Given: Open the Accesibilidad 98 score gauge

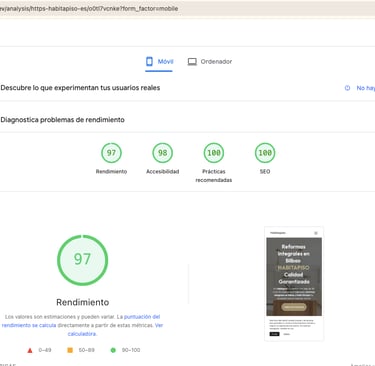Looking at the screenshot, I should pos(163,153).
